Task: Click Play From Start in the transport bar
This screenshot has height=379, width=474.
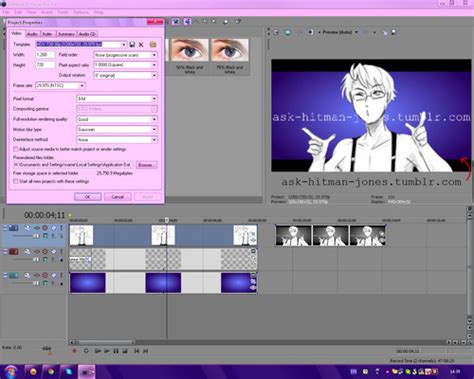Action: point(98,351)
